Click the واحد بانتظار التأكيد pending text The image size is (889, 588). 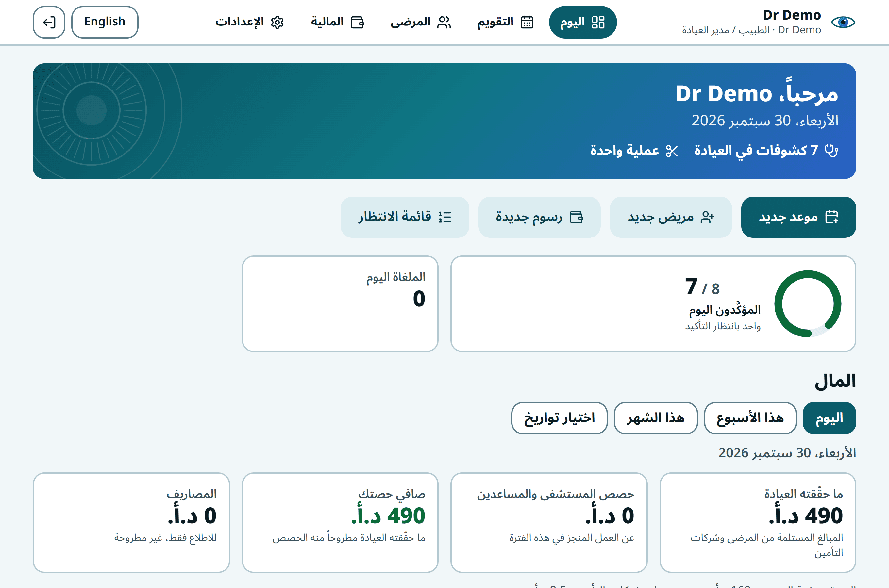point(723,326)
